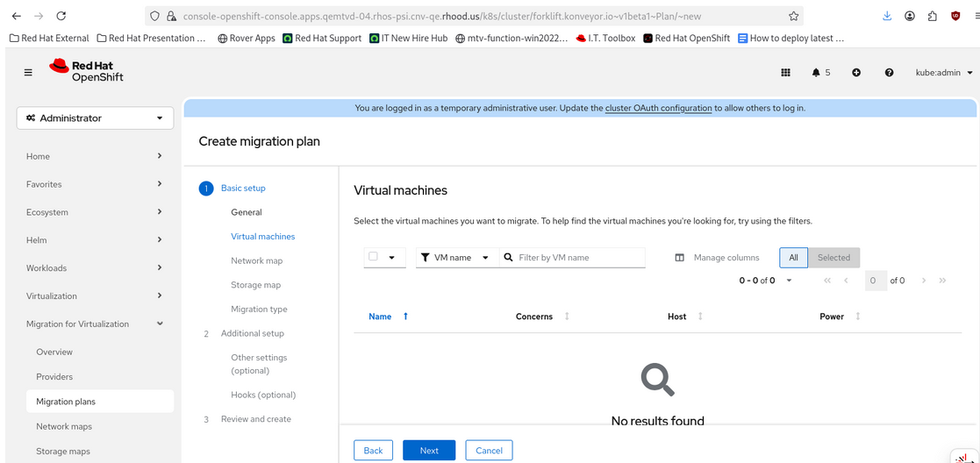The width and height of the screenshot is (980, 463).
Task: Open Network maps in the sidebar
Action: [x=64, y=427]
